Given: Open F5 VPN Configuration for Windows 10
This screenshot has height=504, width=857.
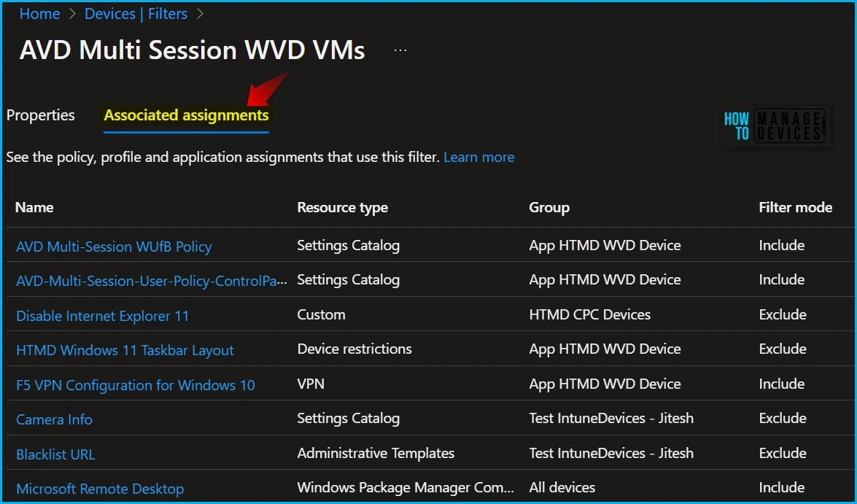Looking at the screenshot, I should click(136, 385).
